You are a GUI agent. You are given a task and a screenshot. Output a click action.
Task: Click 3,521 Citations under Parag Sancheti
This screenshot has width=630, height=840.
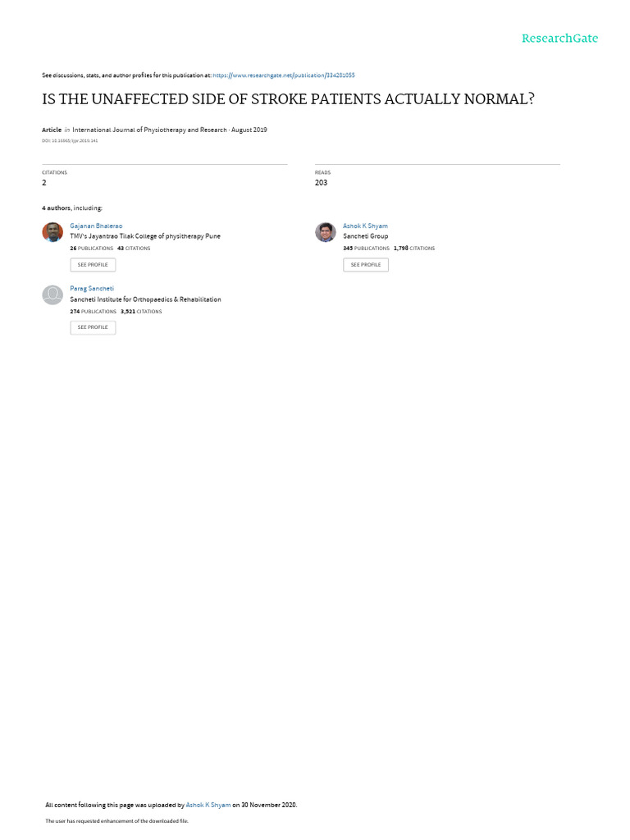pyautogui.click(x=141, y=311)
